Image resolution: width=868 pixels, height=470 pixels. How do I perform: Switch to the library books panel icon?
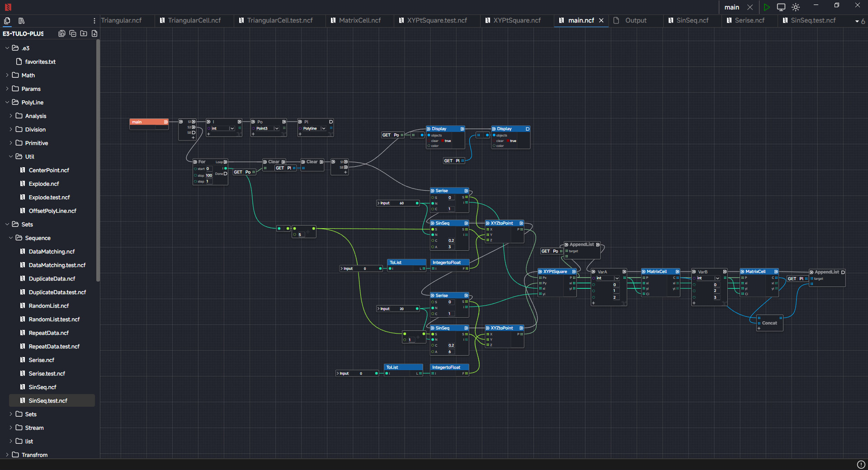[21, 21]
